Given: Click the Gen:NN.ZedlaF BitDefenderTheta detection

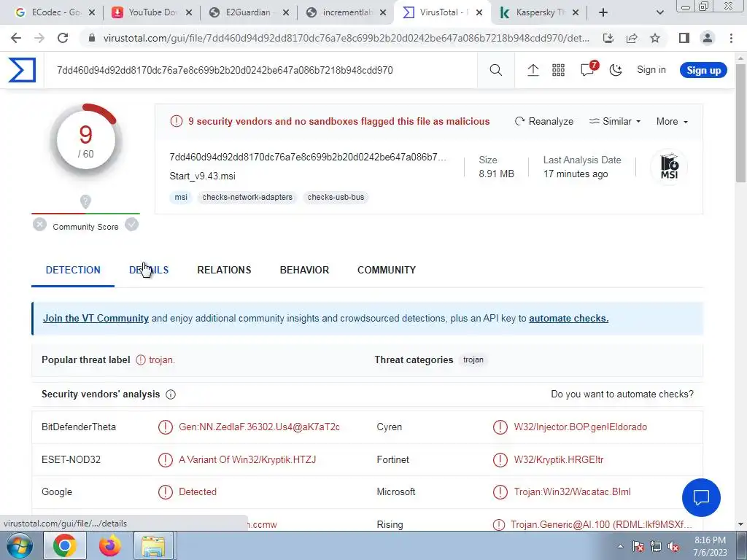Looking at the screenshot, I should click(259, 427).
